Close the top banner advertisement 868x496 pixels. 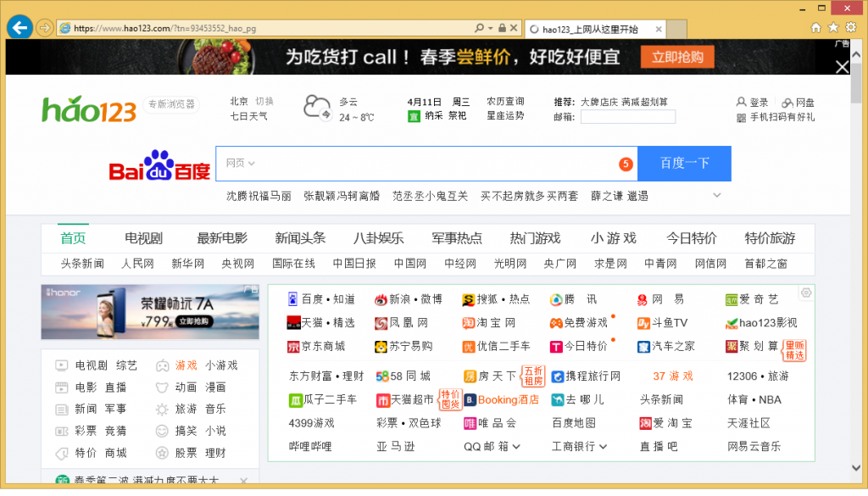pos(842,66)
